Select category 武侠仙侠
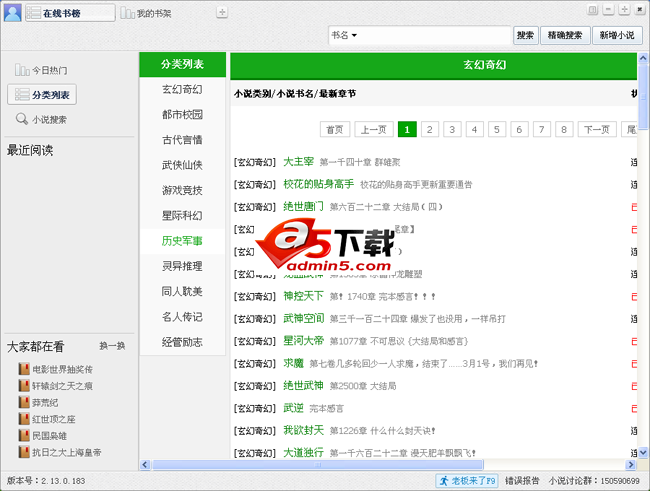Viewport: 650px width, 491px height. [x=182, y=165]
